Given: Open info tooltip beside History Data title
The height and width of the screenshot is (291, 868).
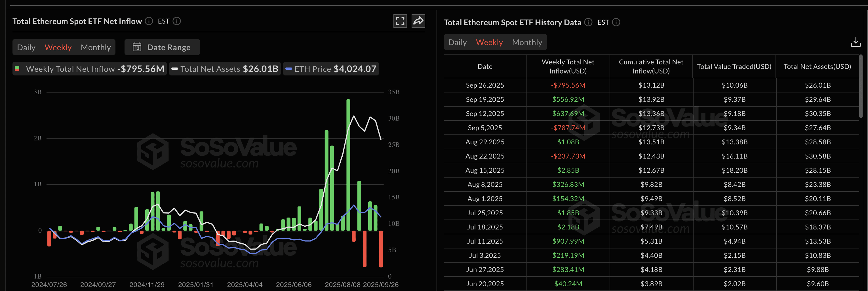Looking at the screenshot, I should [588, 22].
